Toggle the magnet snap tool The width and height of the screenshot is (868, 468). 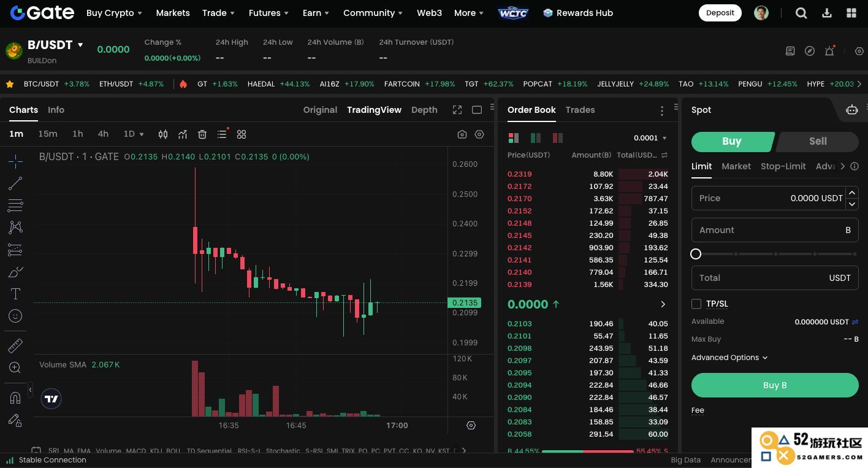tap(15, 398)
